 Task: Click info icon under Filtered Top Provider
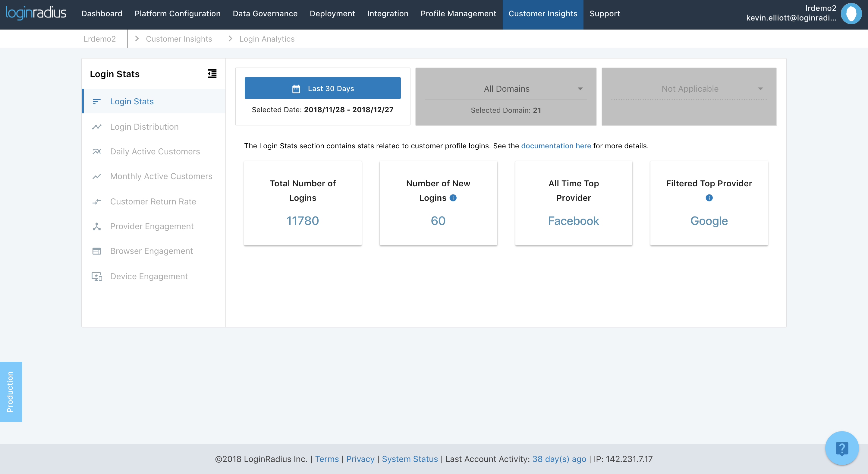point(709,198)
